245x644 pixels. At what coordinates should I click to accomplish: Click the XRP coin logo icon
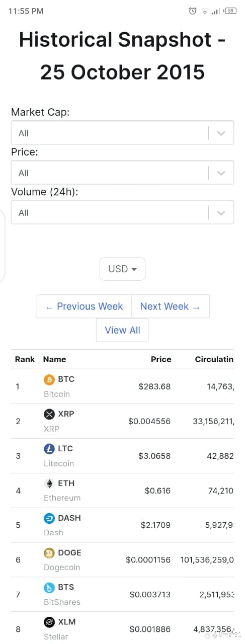coord(49,414)
